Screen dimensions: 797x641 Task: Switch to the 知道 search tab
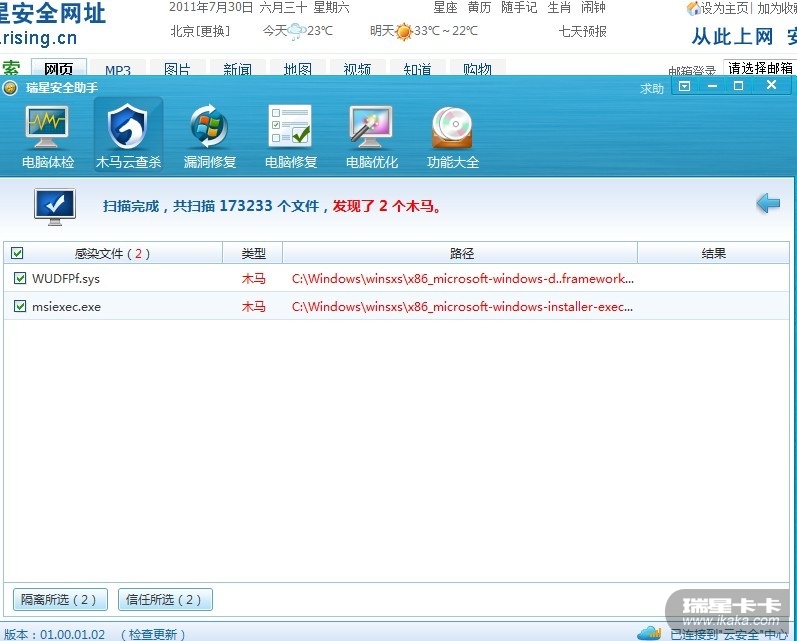[417, 69]
